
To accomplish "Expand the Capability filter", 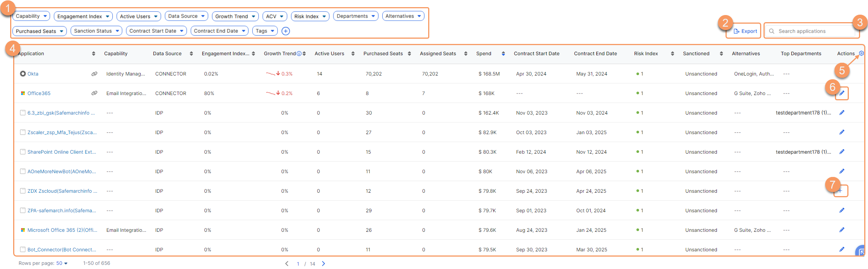I will [31, 16].
